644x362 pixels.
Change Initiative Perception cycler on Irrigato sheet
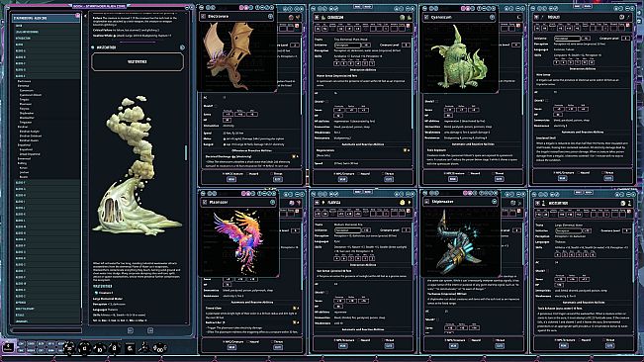click(567, 39)
